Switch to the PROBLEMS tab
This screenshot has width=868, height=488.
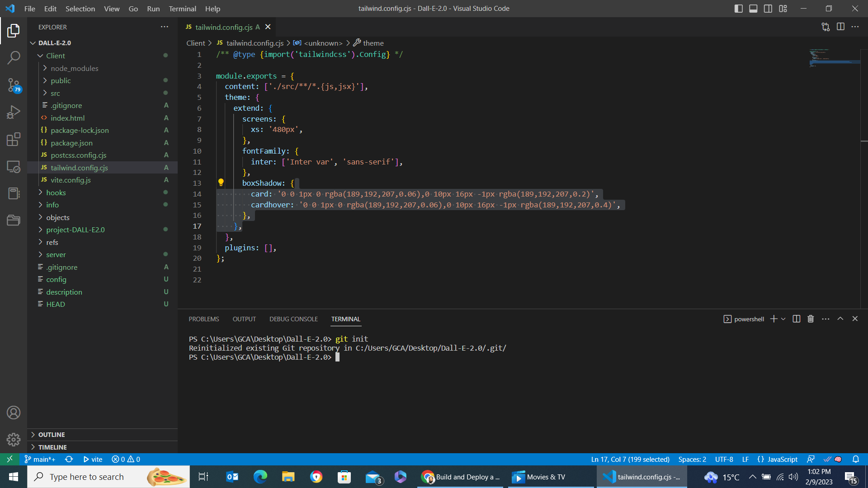tap(203, 319)
